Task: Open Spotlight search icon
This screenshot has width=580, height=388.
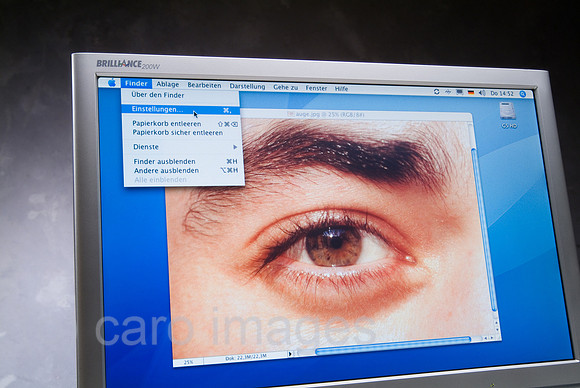Action: [x=523, y=94]
